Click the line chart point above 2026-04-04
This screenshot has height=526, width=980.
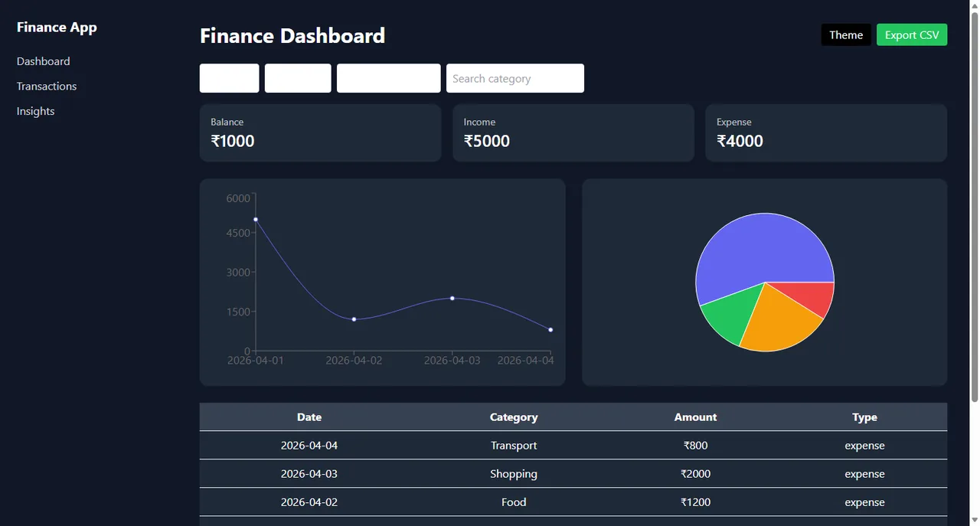pyautogui.click(x=550, y=330)
